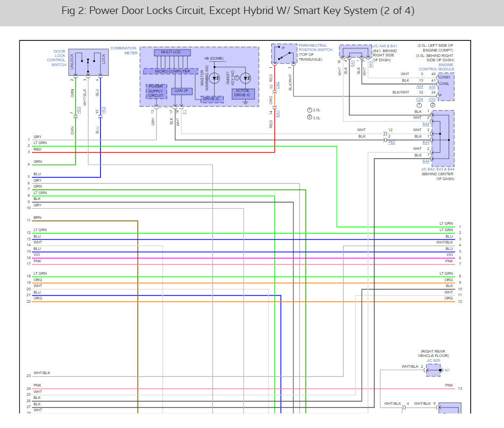The width and height of the screenshot is (504, 428).
Task: Click the 'BRN' wire label at row 11
Action: point(37,218)
